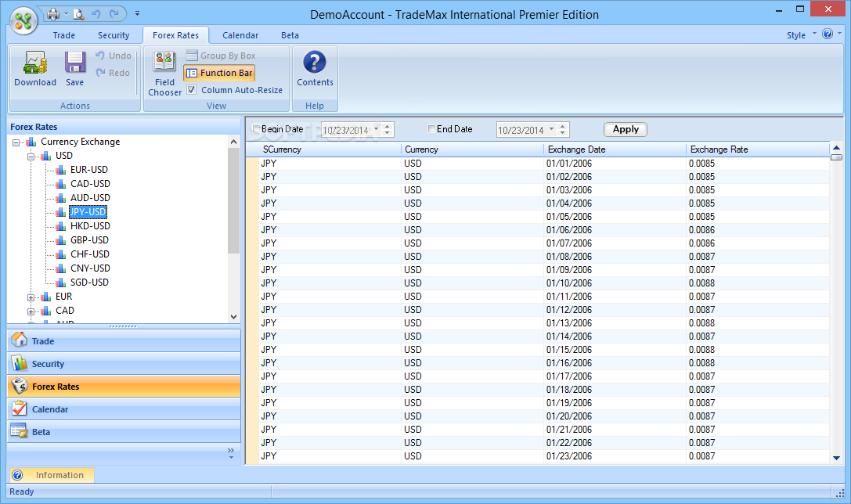The image size is (851, 504).
Task: Click the TradeMax application orb button
Action: click(x=23, y=20)
